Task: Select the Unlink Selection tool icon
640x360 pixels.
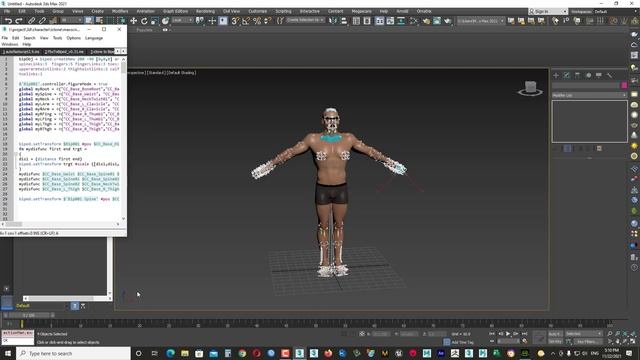Action: [42, 21]
